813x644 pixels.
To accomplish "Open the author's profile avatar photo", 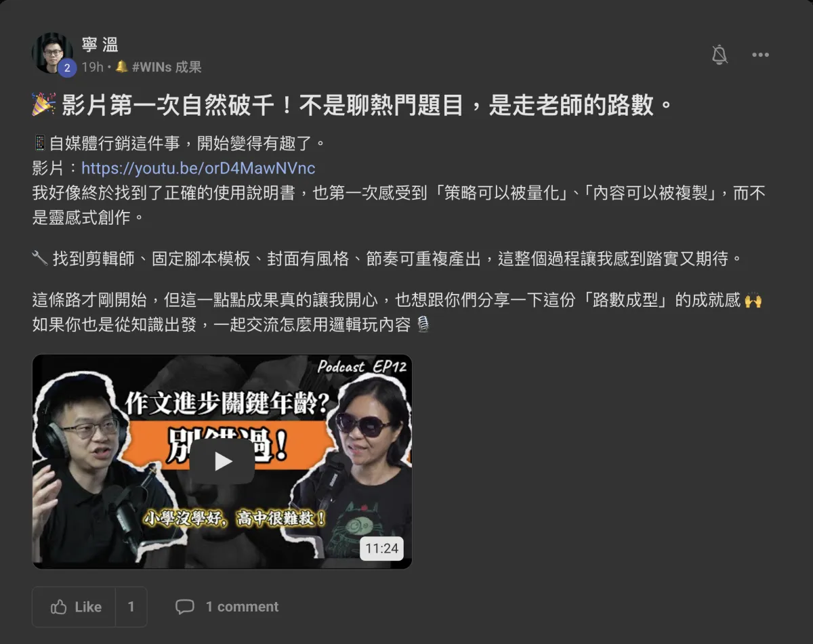I will point(52,53).
